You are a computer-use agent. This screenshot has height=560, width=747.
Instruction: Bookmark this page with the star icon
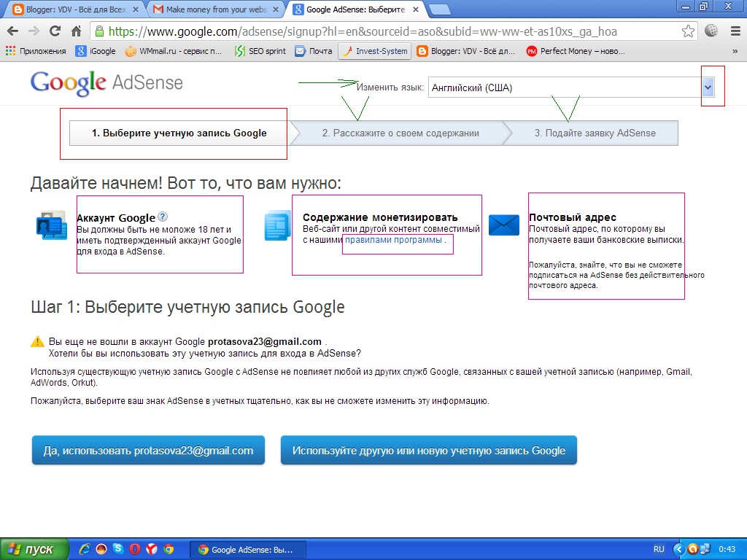[688, 31]
